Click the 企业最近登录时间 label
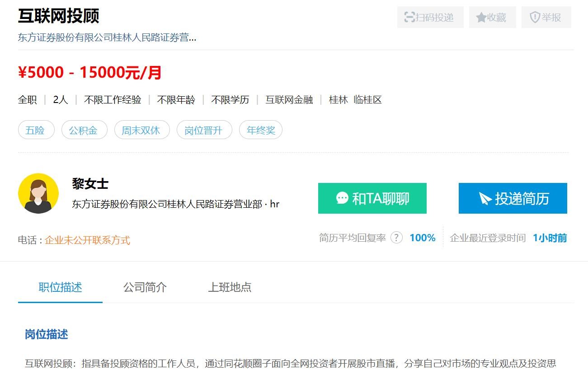This screenshot has height=374, width=588. point(488,238)
